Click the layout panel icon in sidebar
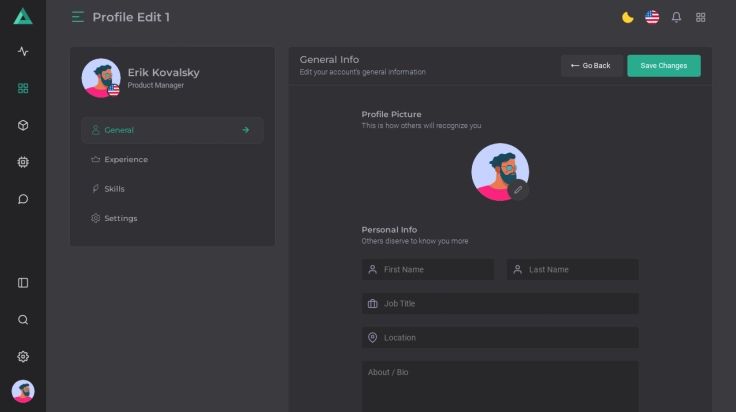Screen dimensions: 736x412 click(x=23, y=283)
